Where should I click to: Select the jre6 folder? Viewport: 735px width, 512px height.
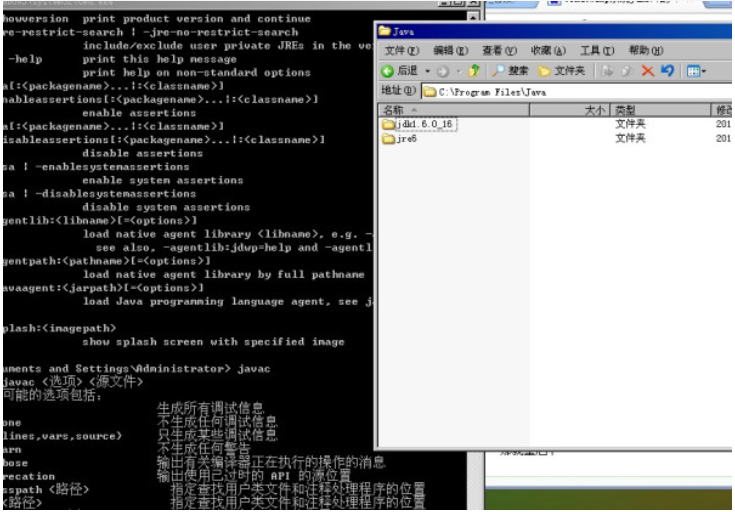(407, 139)
